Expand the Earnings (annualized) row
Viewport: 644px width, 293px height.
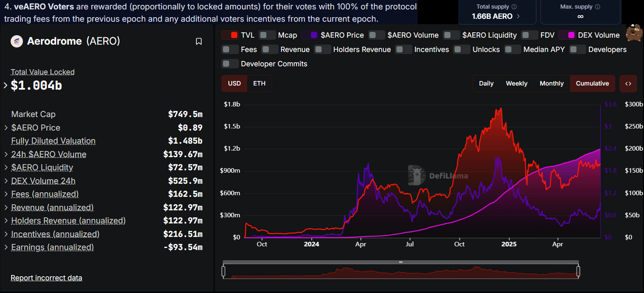[x=6, y=247]
